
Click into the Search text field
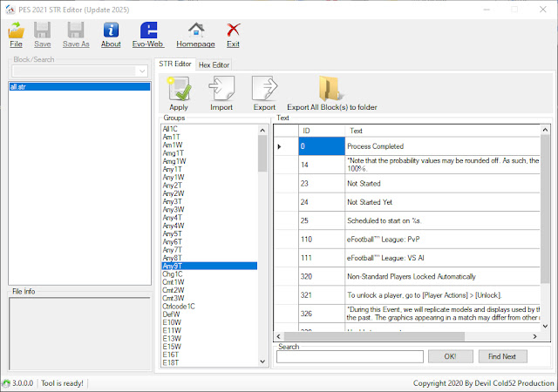(350, 357)
